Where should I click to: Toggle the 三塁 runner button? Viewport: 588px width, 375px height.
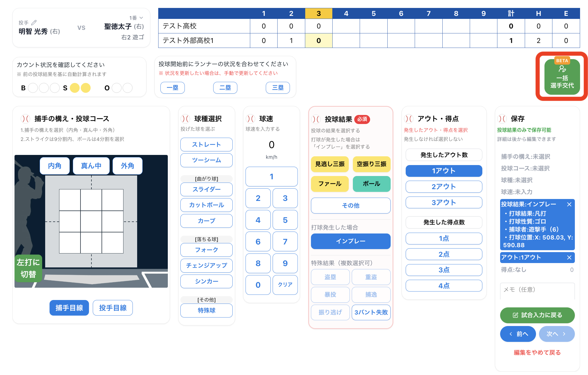278,88
